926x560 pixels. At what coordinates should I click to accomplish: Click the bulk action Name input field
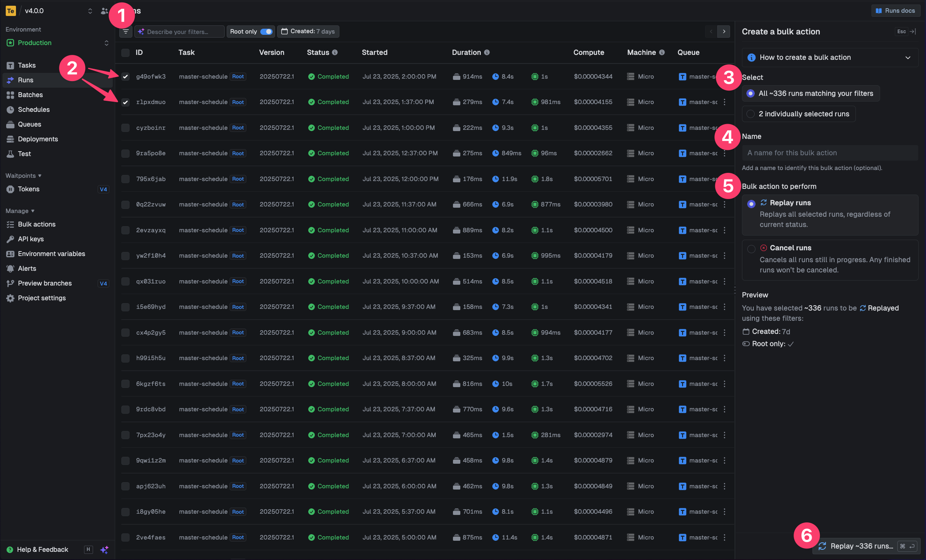tap(830, 153)
